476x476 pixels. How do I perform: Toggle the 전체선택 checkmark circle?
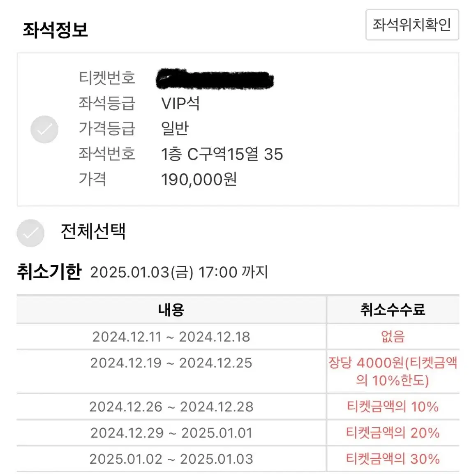30,233
